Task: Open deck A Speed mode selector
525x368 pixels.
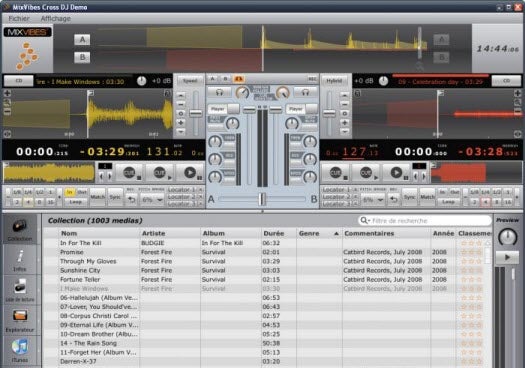Action: [190, 81]
